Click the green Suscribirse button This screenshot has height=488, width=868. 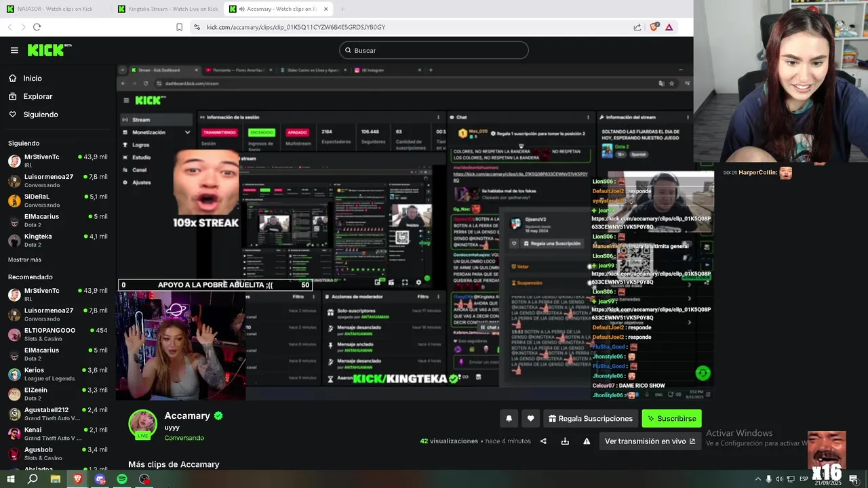pos(671,419)
